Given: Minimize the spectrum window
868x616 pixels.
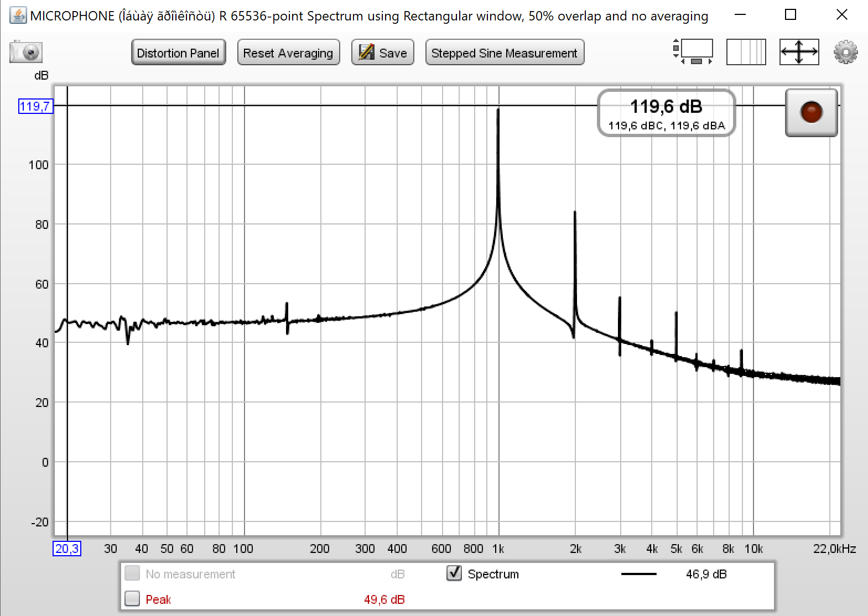Looking at the screenshot, I should [740, 15].
